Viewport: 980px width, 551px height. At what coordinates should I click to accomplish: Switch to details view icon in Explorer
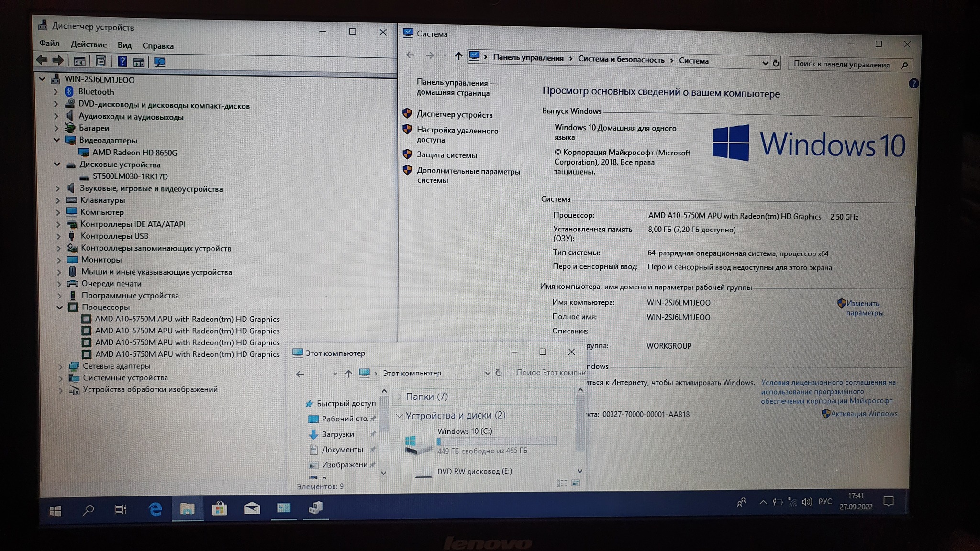(x=562, y=483)
